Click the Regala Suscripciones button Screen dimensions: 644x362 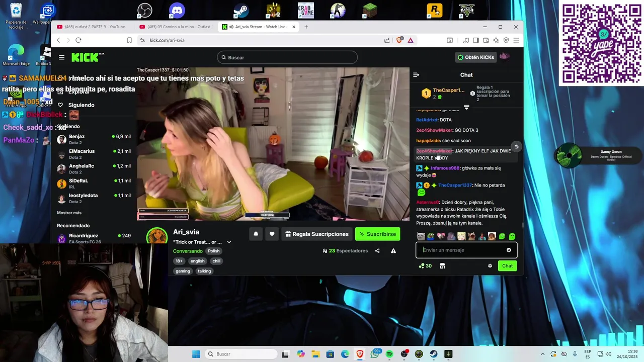[316, 234]
